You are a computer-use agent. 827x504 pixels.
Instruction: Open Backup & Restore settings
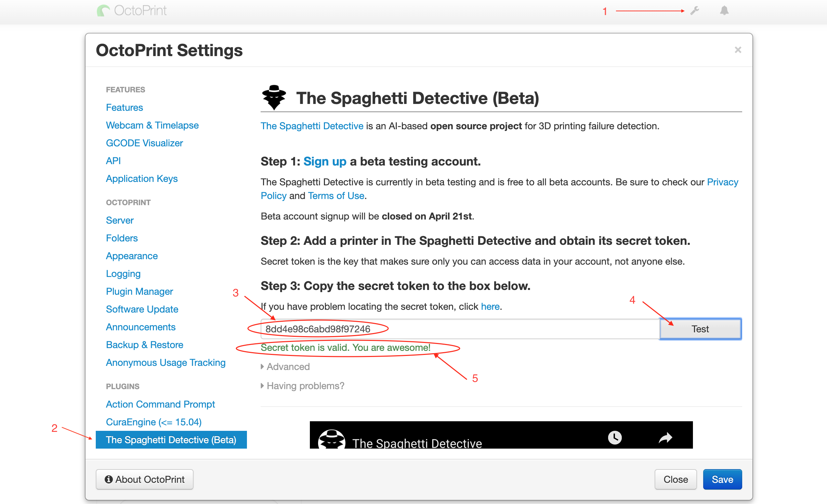(x=144, y=345)
